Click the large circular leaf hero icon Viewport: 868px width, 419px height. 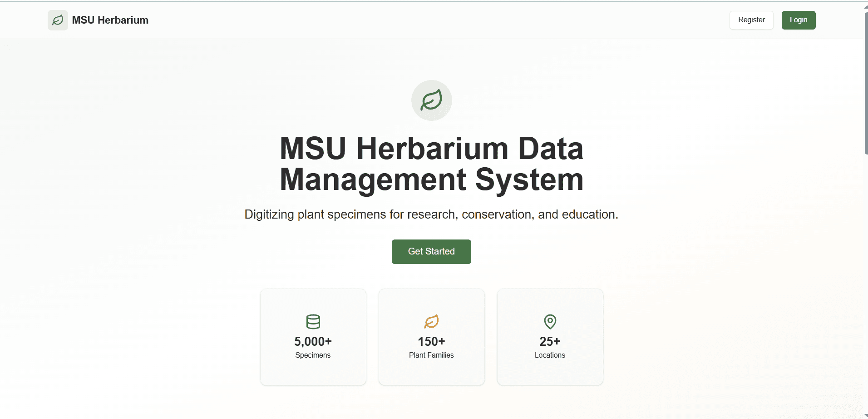point(431,100)
